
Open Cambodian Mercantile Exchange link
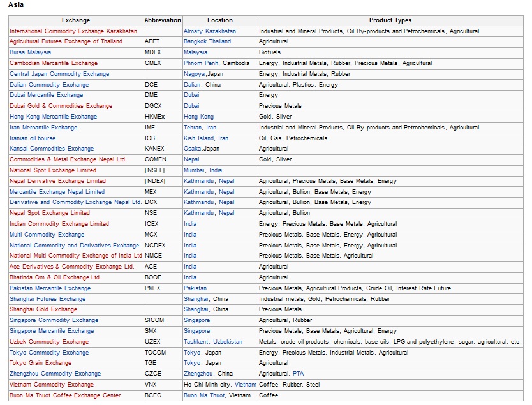tap(54, 63)
